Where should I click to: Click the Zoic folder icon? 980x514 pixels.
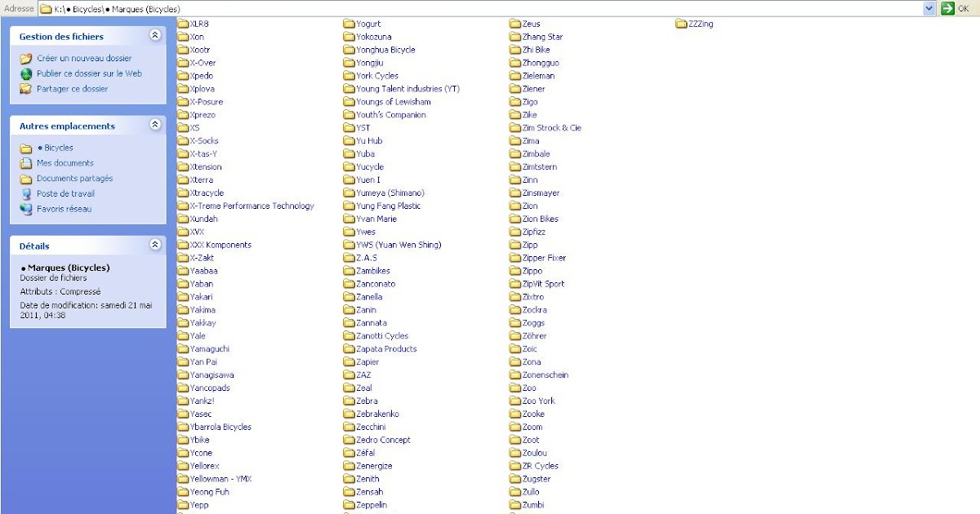pyautogui.click(x=515, y=349)
